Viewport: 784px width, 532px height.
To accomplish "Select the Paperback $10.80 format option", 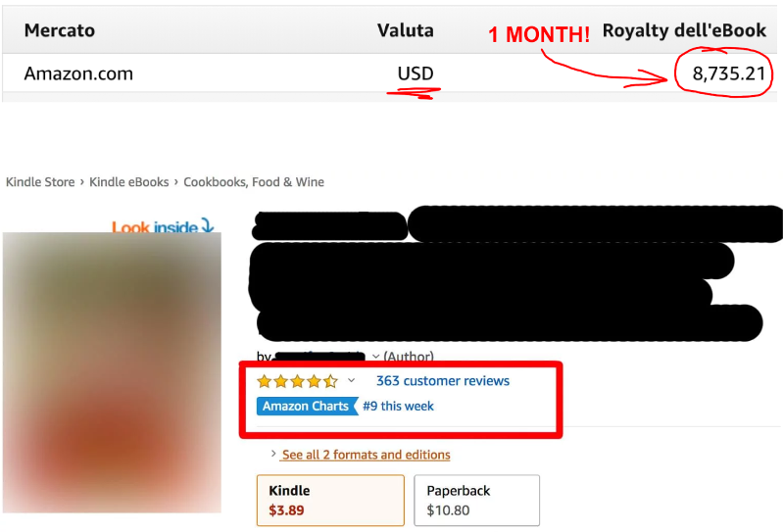I will coord(477,500).
